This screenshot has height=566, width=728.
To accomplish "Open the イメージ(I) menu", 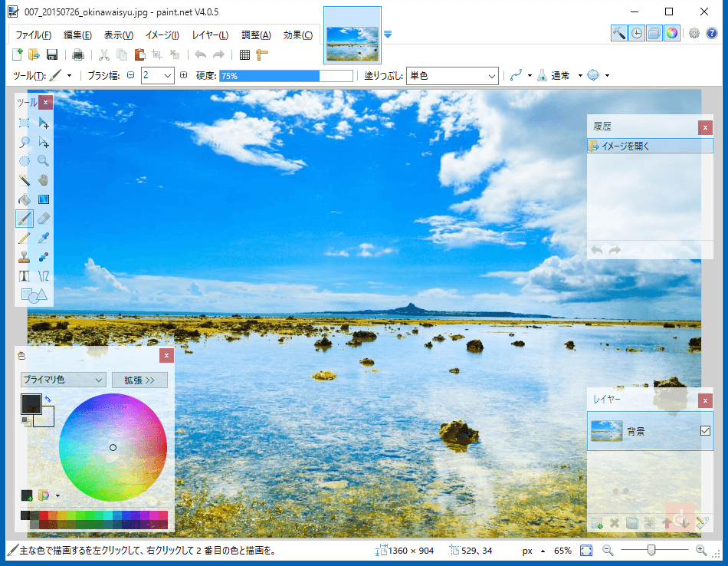I will (162, 35).
